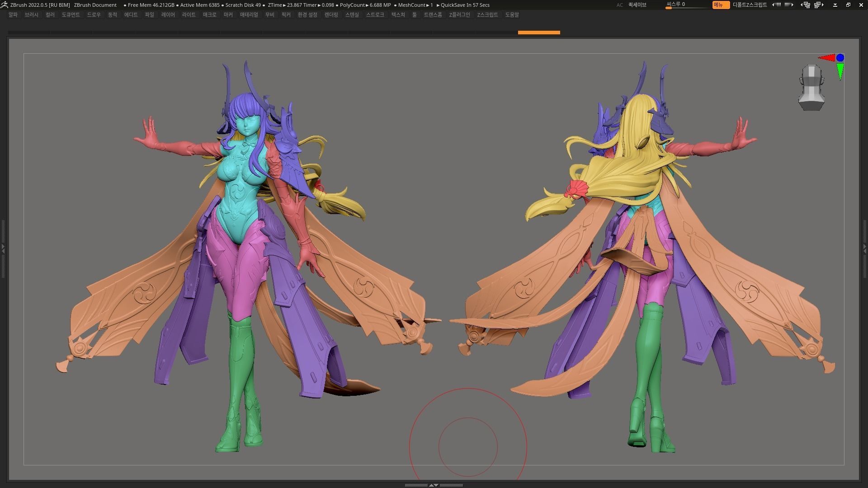Click the 퀵세이브 button
This screenshot has width=868, height=488.
pos(637,5)
